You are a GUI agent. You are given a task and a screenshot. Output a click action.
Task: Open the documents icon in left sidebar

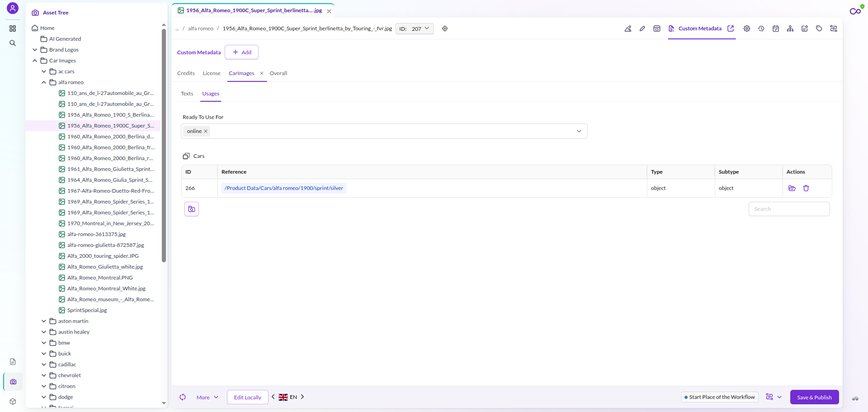click(x=13, y=362)
